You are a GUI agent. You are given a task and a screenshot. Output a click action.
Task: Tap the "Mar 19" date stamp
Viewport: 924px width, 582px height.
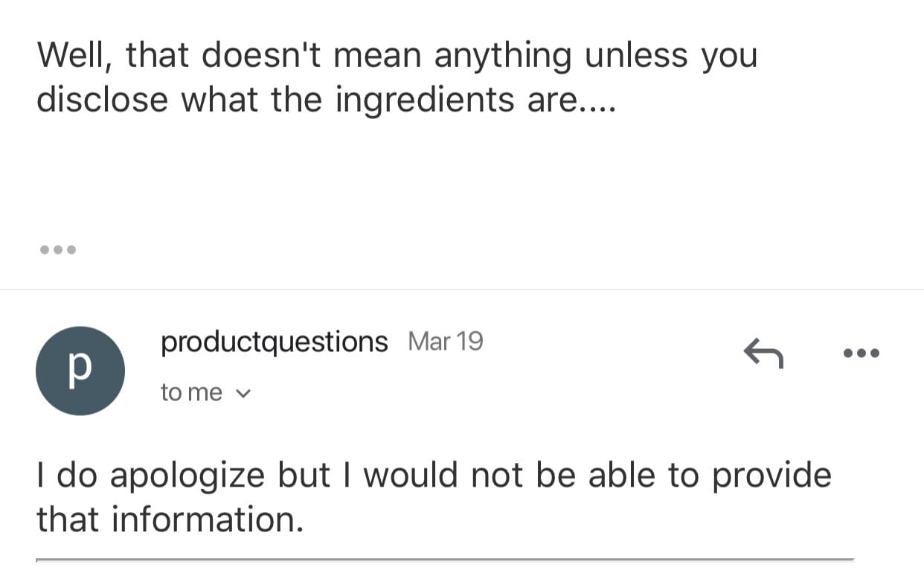[x=446, y=342]
